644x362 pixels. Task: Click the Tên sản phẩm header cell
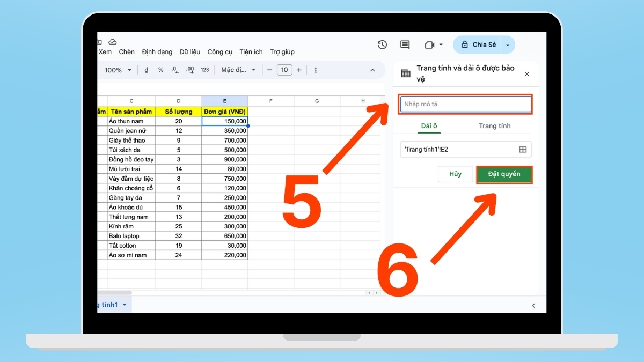(131, 112)
